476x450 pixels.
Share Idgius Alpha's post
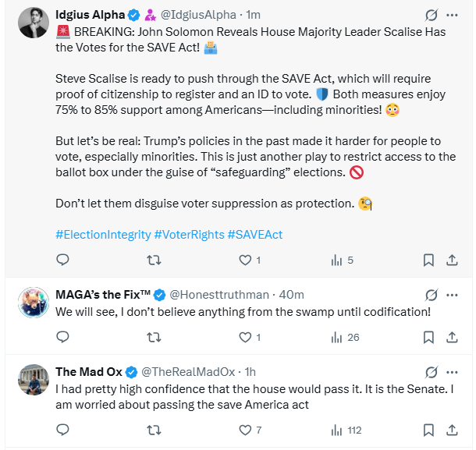coord(452,260)
